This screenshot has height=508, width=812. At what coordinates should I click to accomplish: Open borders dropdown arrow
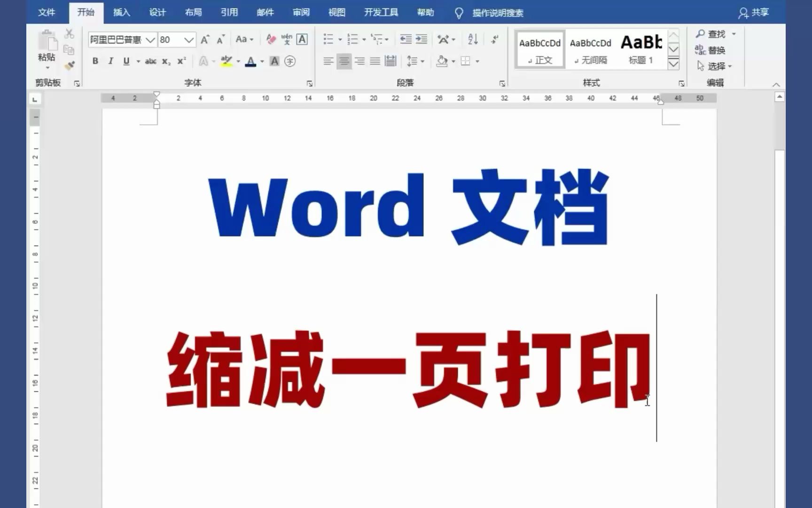point(477,61)
